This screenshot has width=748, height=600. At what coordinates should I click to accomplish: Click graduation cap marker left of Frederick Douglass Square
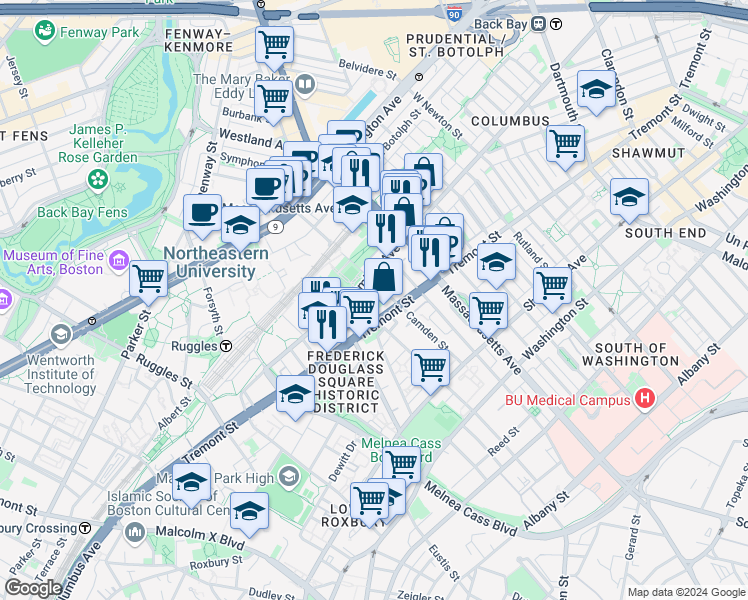(x=295, y=395)
